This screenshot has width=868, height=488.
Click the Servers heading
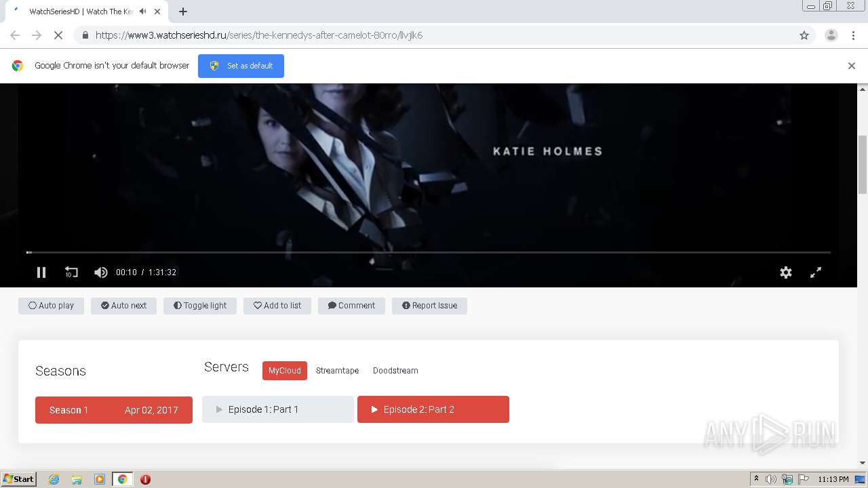coord(226,367)
